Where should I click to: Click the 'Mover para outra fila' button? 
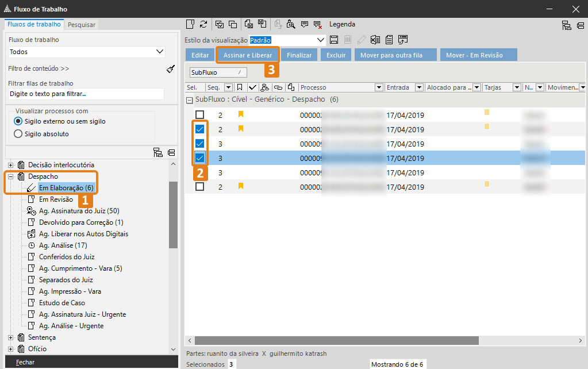[x=391, y=55]
